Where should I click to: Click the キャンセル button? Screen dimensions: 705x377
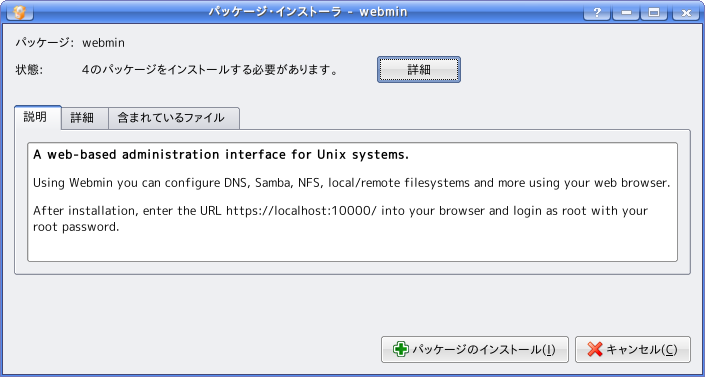(633, 350)
